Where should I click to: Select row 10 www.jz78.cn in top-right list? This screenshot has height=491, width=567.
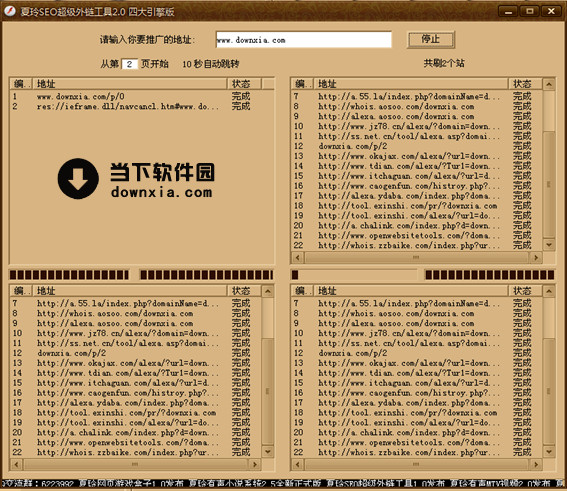click(x=416, y=126)
